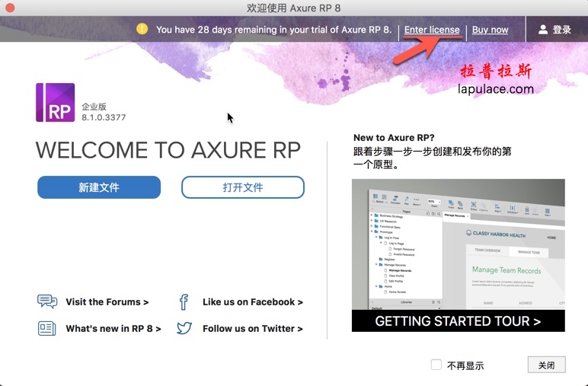Start the GETTING STARTED TOUR banner
The width and height of the screenshot is (588, 386).
[x=459, y=321]
